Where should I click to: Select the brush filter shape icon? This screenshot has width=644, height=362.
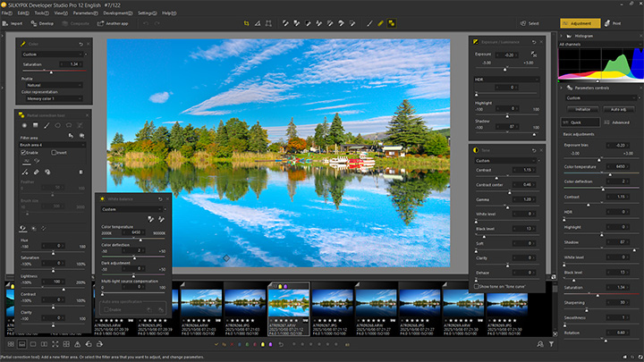[x=46, y=126]
